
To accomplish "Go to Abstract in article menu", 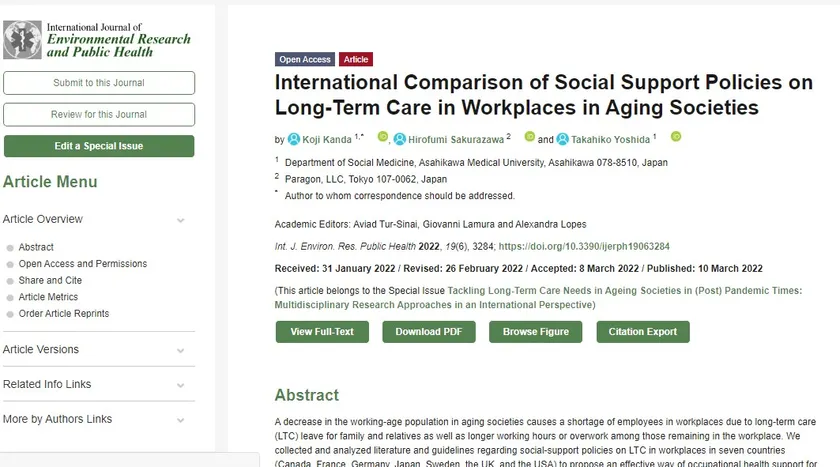I will click(x=36, y=247).
